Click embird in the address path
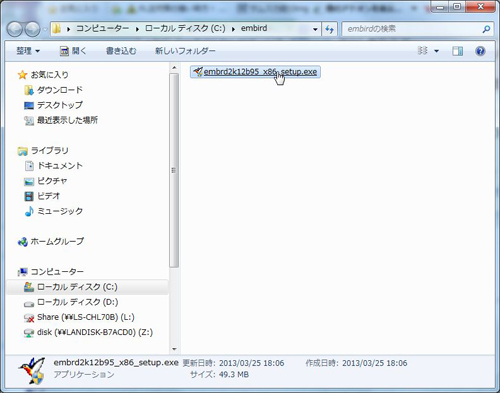Viewport: 500px width, 393px height. 254,28
